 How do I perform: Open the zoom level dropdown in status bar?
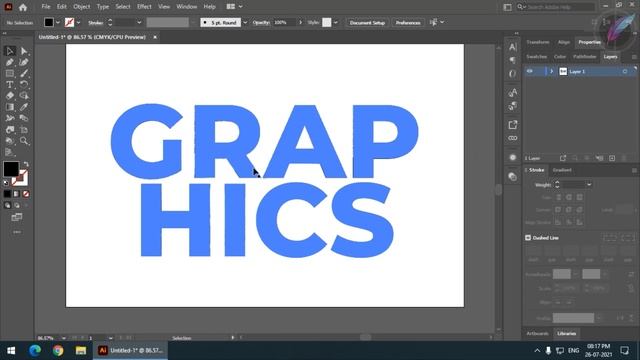point(63,338)
